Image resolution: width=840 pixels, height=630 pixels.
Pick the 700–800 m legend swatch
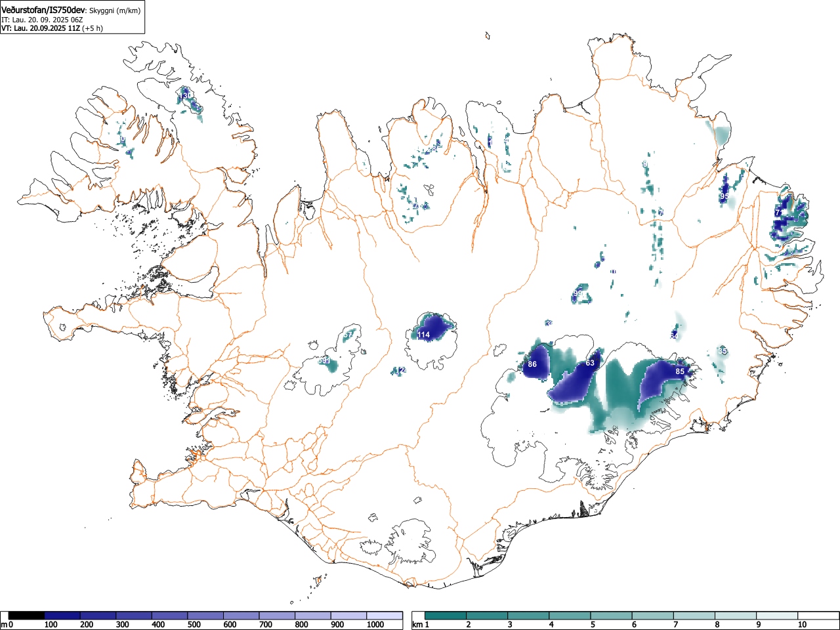277,616
